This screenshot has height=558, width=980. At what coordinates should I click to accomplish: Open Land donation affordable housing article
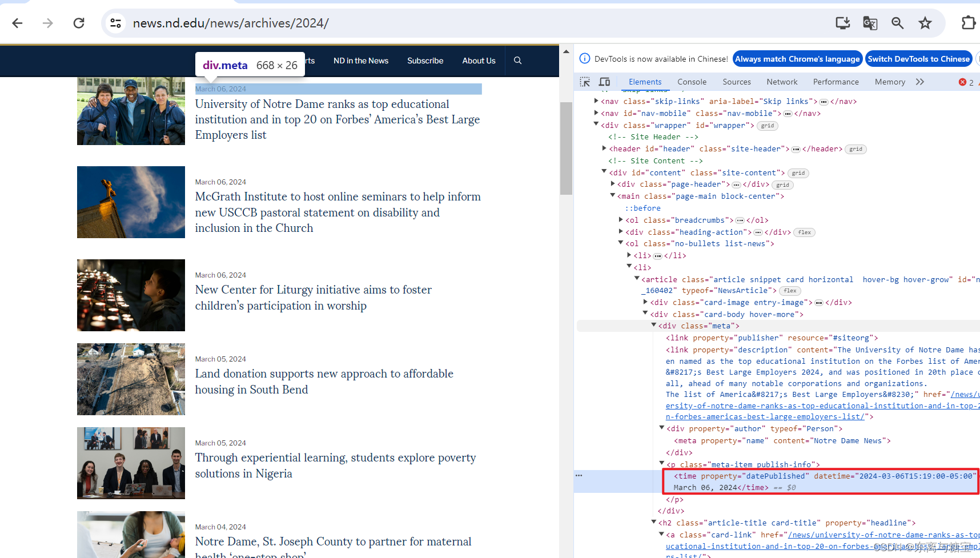coord(324,382)
